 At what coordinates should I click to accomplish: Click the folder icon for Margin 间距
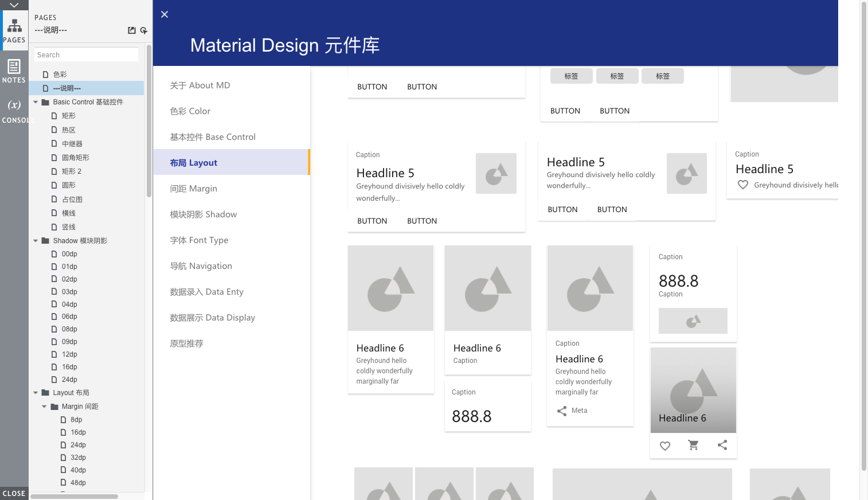point(54,407)
